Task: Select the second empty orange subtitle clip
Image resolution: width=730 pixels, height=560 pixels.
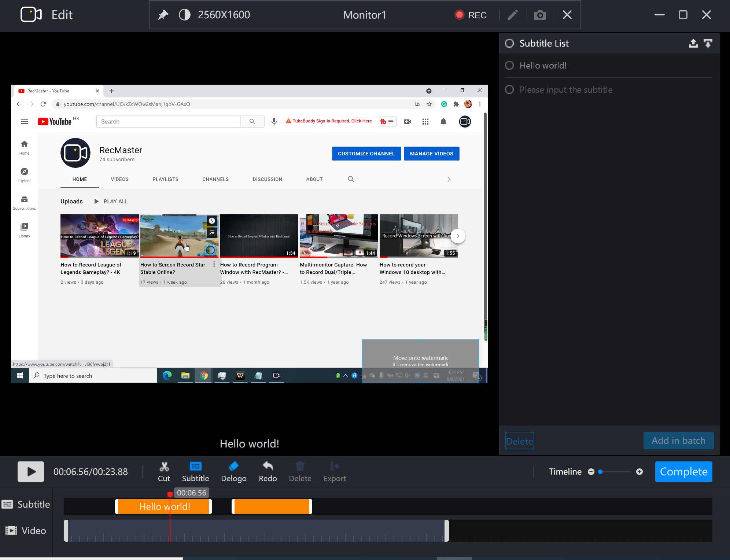Action: [272, 506]
